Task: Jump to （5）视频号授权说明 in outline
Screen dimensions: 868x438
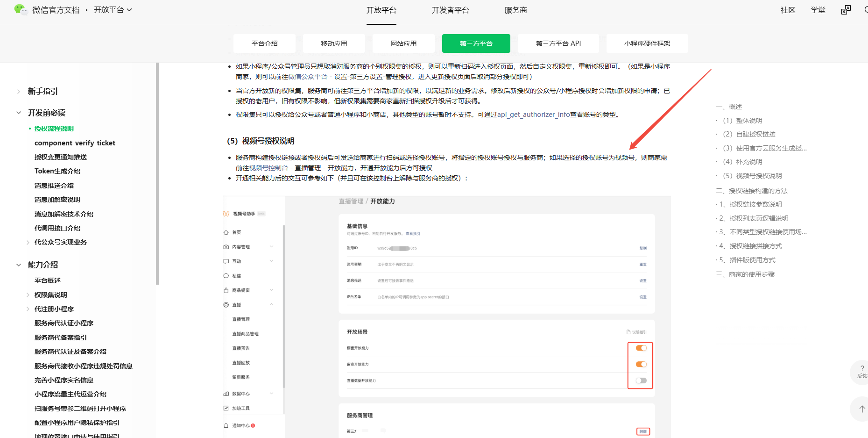Action: click(752, 176)
